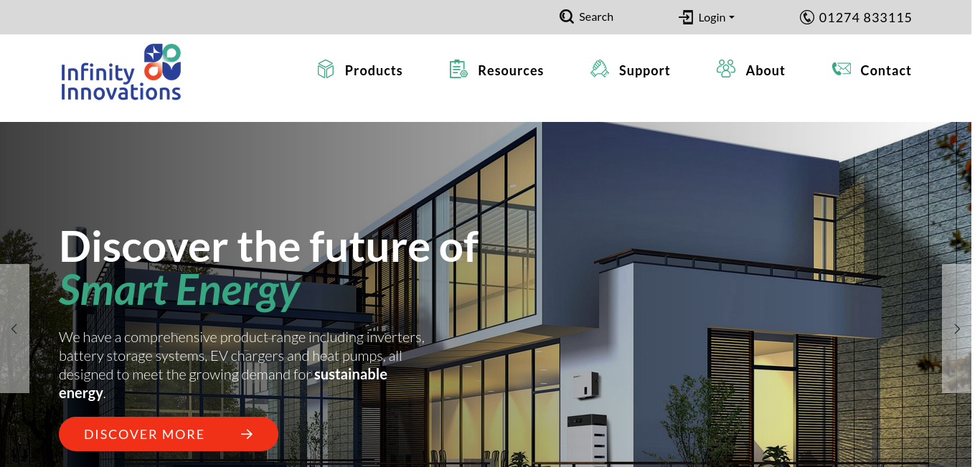980x467 pixels.
Task: Click the DISCOVER MORE button
Action: coord(169,434)
